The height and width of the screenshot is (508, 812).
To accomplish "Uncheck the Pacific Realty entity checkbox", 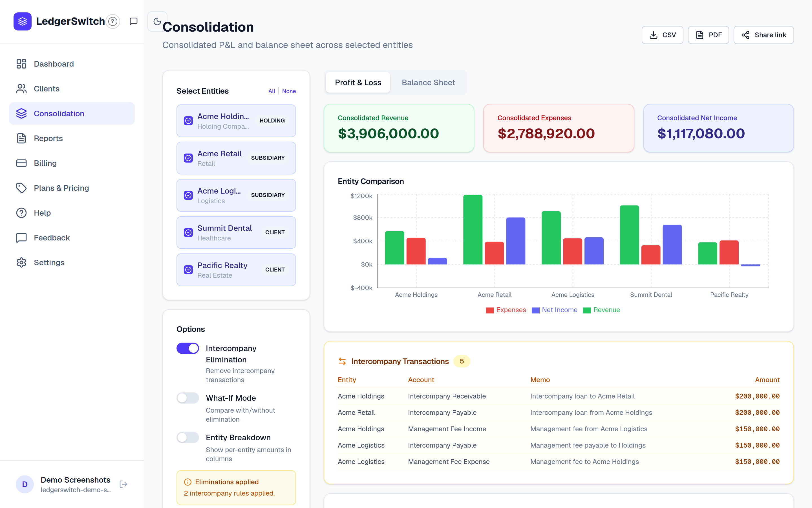I will pos(188,270).
